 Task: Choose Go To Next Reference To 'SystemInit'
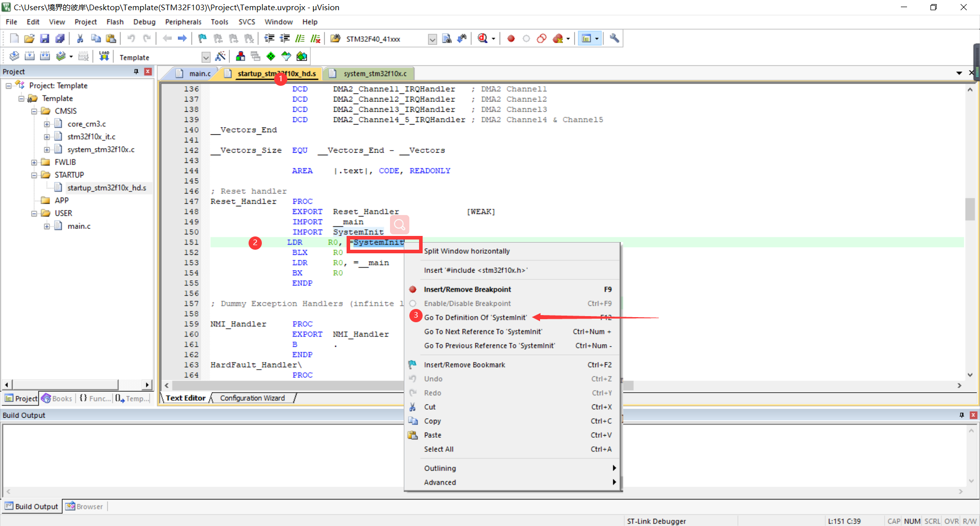pos(513,331)
